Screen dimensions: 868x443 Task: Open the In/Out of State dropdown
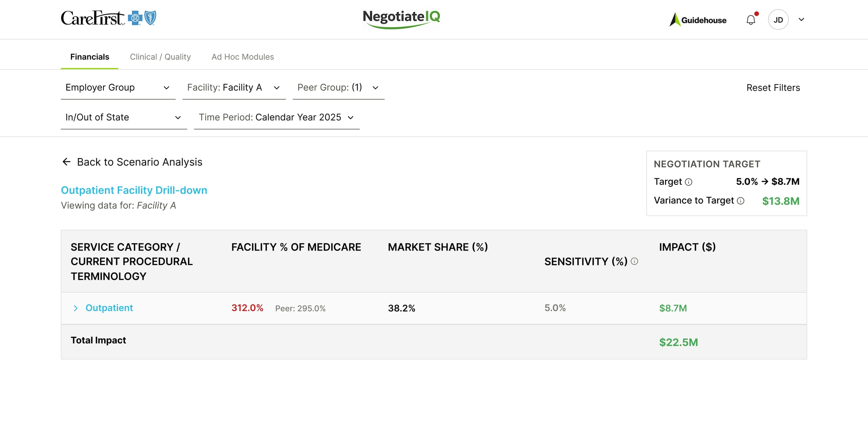(x=123, y=118)
